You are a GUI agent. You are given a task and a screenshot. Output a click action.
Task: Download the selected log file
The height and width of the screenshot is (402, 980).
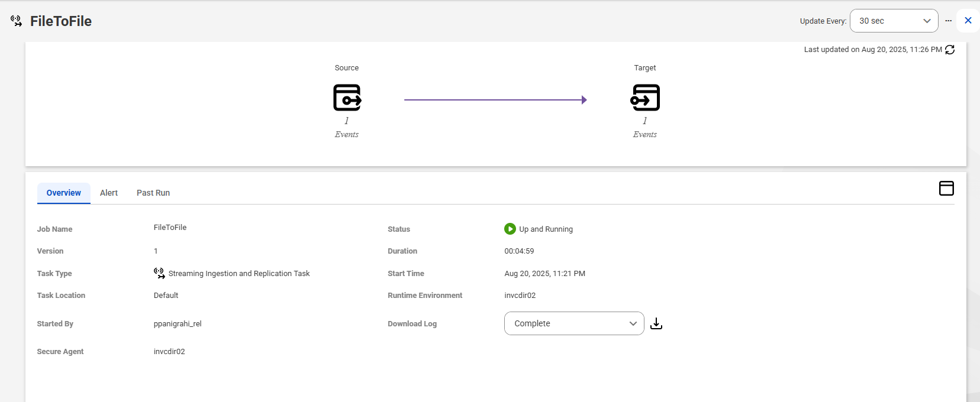coord(656,323)
